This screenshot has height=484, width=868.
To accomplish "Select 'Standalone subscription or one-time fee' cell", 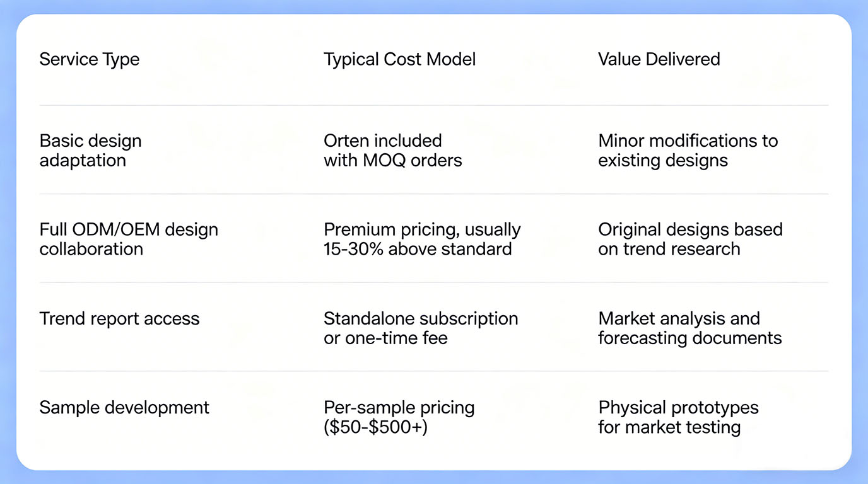I will click(421, 328).
